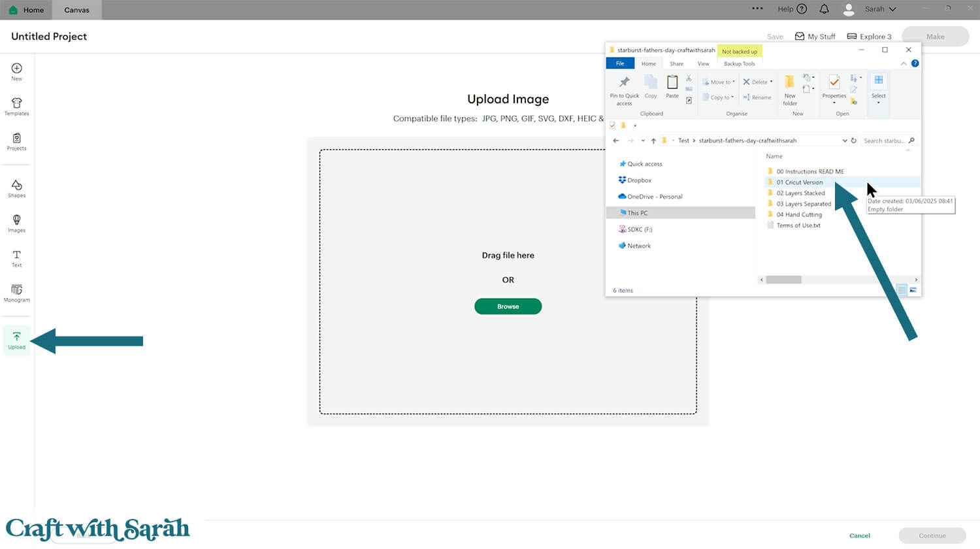Open Explore 3 device selector

[869, 37]
